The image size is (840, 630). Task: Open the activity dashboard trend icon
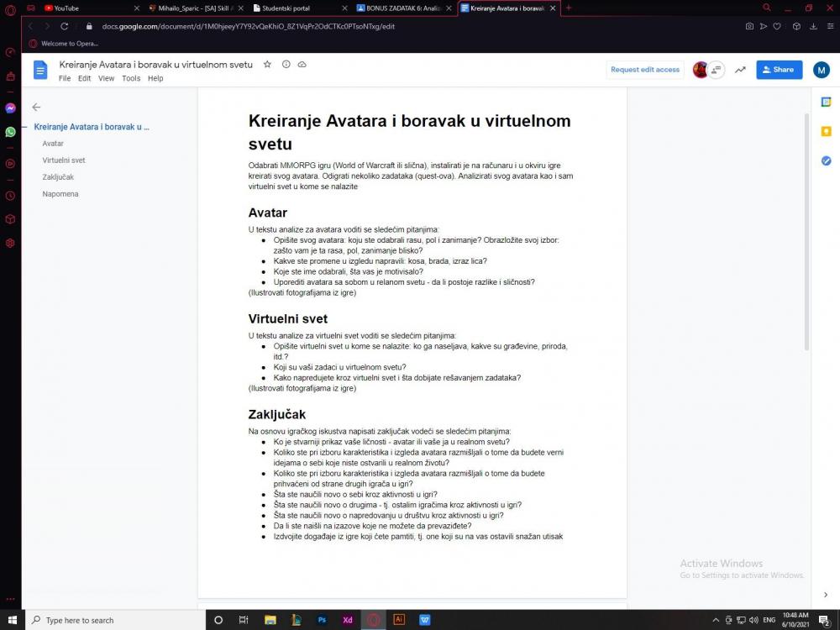(740, 70)
